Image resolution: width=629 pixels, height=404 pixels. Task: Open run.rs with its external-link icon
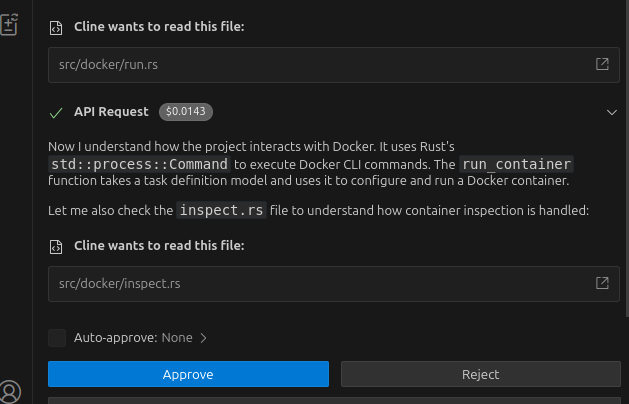point(602,64)
